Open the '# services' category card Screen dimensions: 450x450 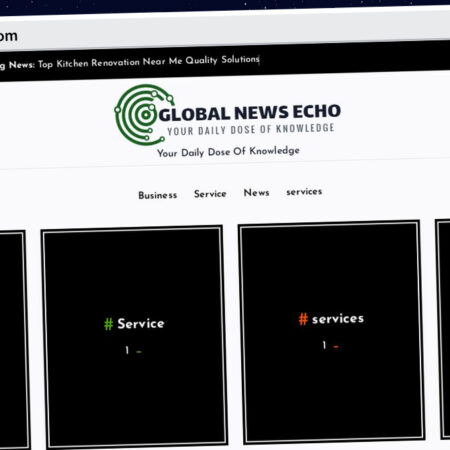point(331,331)
